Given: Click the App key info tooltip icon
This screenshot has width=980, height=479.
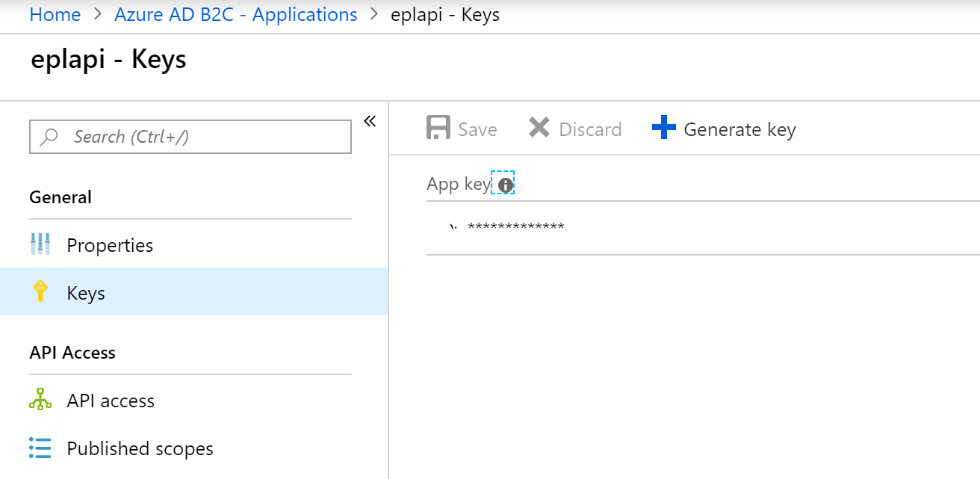Looking at the screenshot, I should (504, 182).
